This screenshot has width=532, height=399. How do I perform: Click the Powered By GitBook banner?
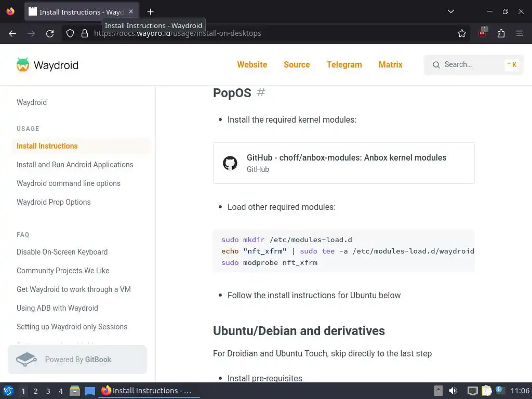77,360
